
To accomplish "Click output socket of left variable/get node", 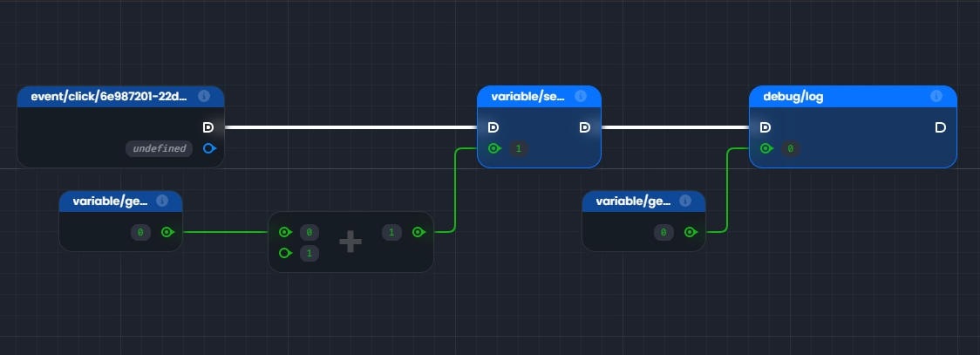I will click(x=167, y=233).
